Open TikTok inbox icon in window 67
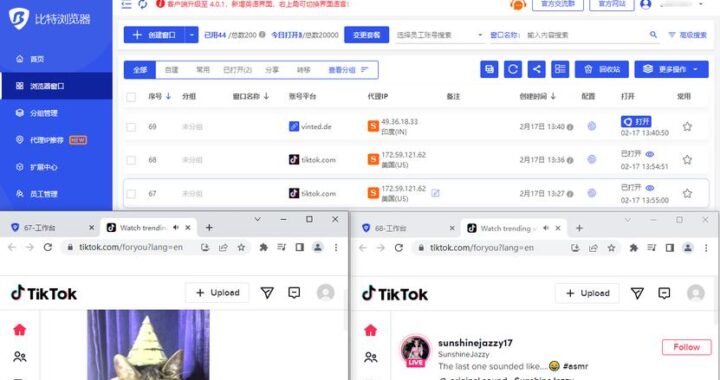Image resolution: width=720 pixels, height=380 pixels. (294, 293)
